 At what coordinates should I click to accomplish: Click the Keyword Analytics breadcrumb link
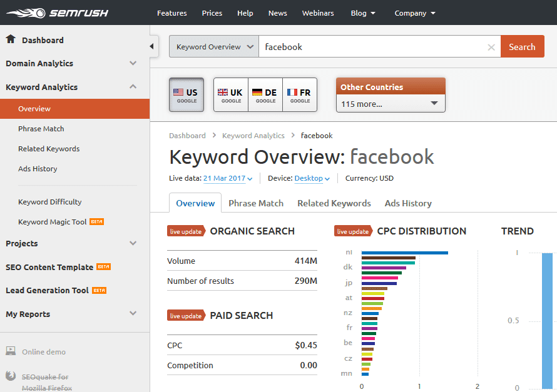tap(253, 136)
